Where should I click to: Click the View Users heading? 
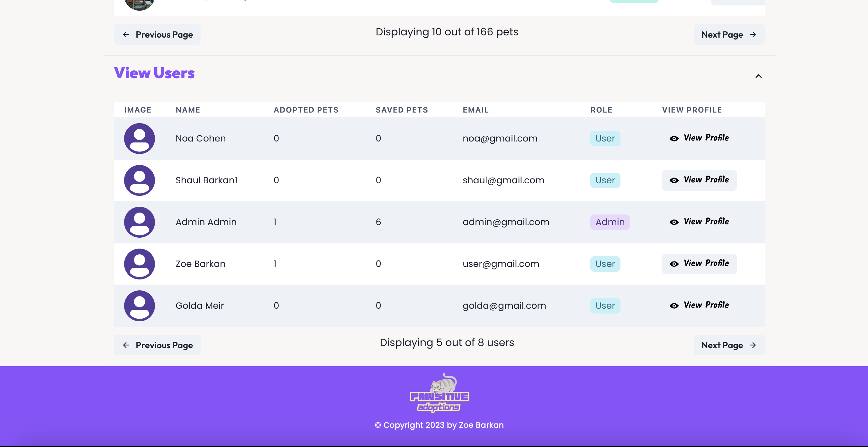tap(154, 73)
